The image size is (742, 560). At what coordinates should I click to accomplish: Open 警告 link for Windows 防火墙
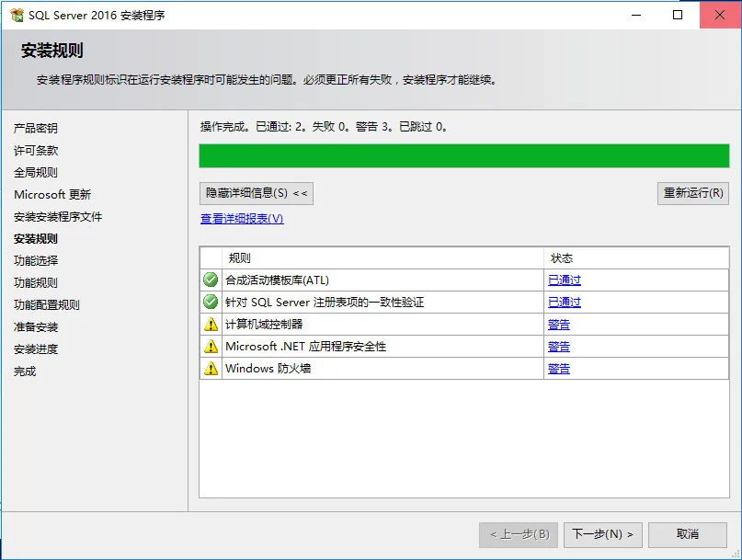559,369
